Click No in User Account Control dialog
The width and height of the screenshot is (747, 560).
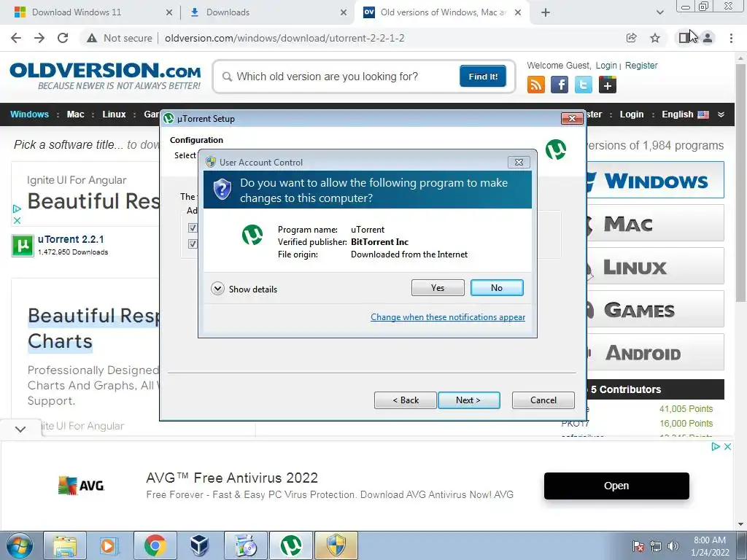(497, 287)
